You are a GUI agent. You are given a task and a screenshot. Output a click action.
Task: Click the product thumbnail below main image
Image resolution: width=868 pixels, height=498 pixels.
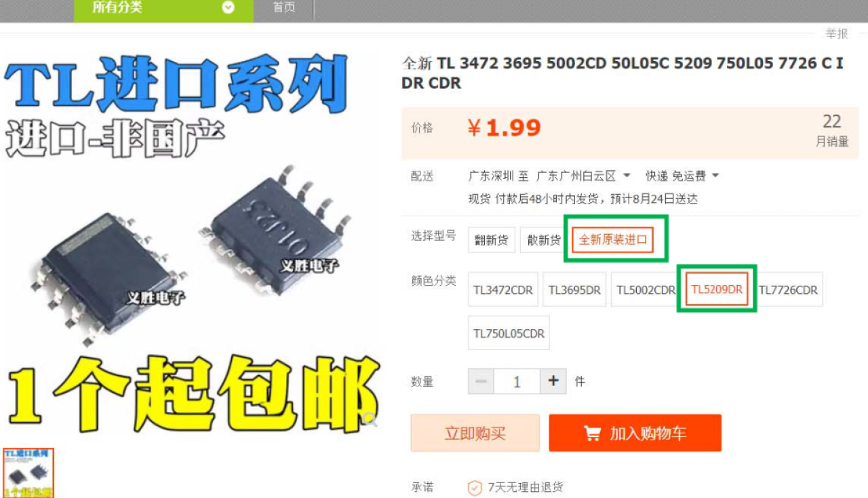click(28, 473)
